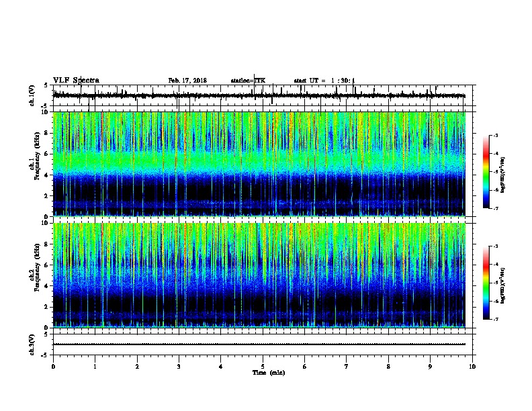Click the flat ch.3 voltage trace line
Screen dimensions: 532x411
(x=259, y=345)
